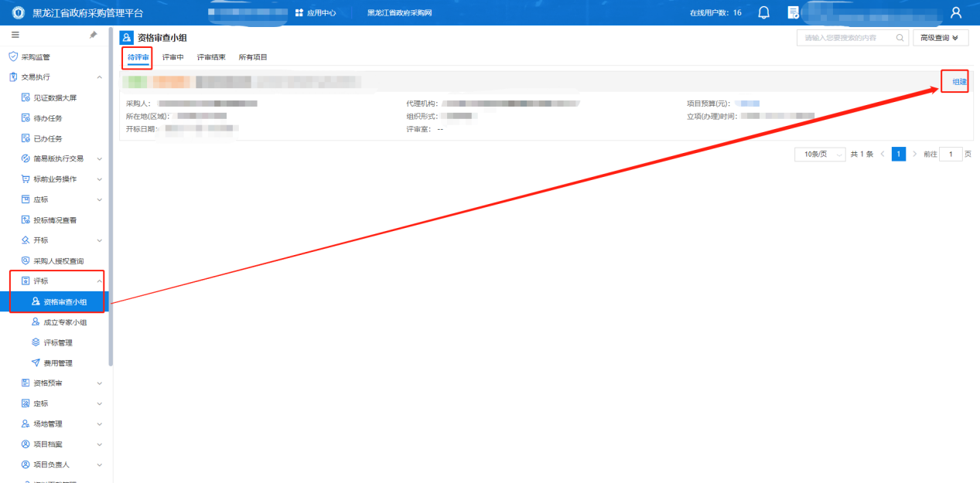Click the 项目负责人 icon

26,464
